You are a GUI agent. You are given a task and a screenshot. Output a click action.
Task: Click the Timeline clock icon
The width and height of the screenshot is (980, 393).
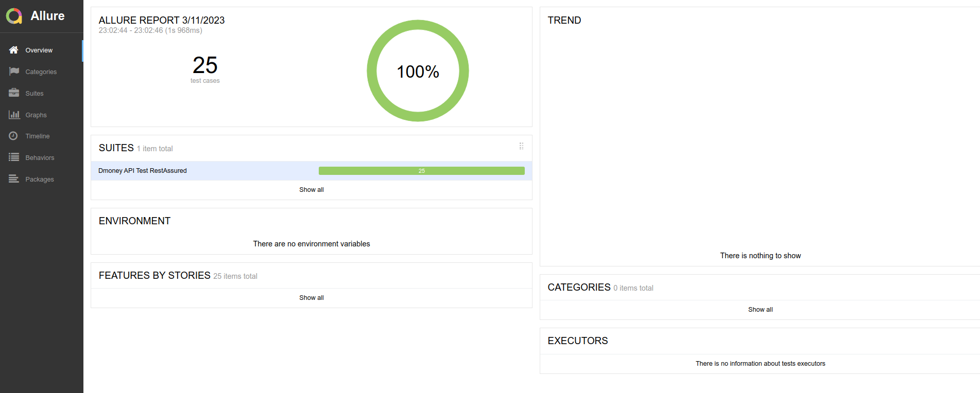coord(13,136)
